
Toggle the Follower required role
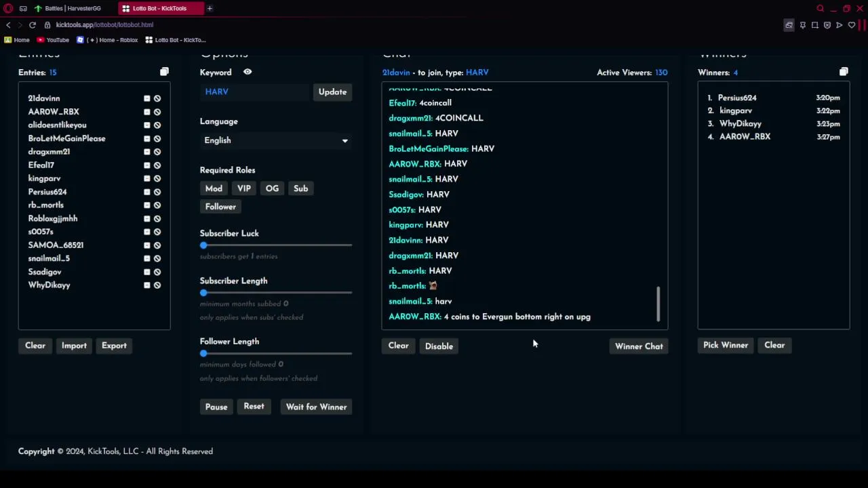220,207
